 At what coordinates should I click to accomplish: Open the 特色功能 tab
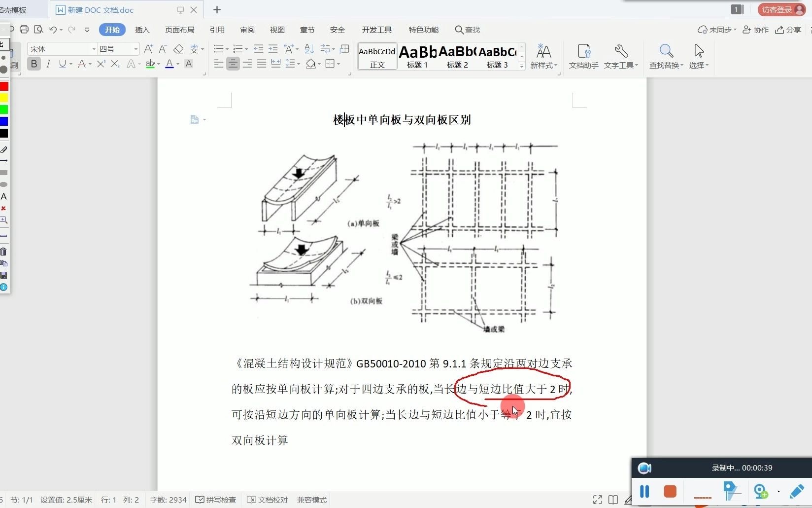[424, 30]
